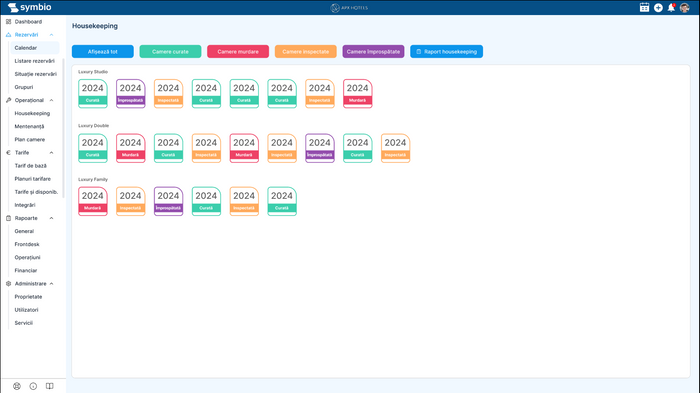Open Grupuri in sidebar

pos(24,87)
